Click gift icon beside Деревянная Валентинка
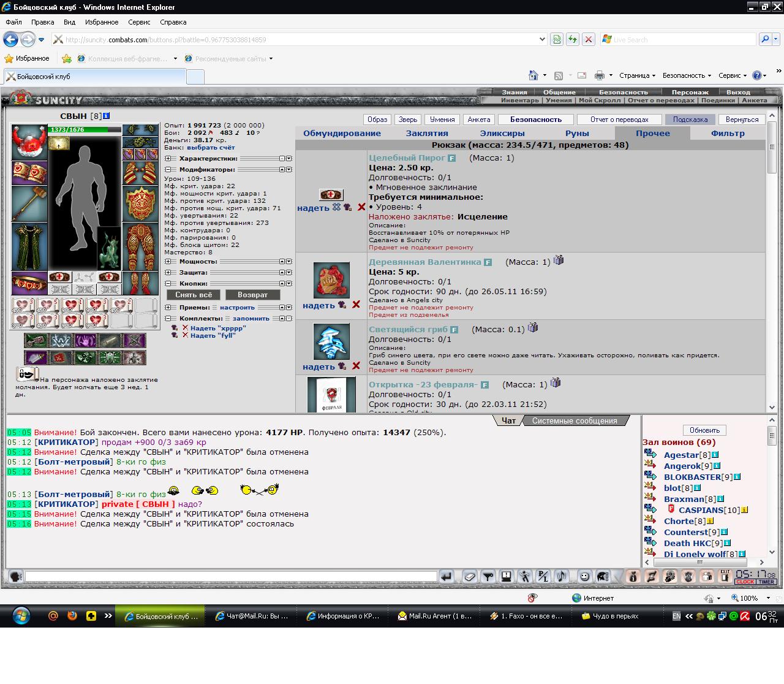 pos(559,260)
